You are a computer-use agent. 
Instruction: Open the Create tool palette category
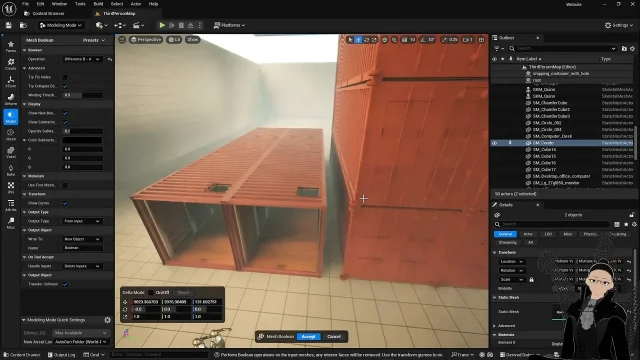pyautogui.click(x=11, y=64)
